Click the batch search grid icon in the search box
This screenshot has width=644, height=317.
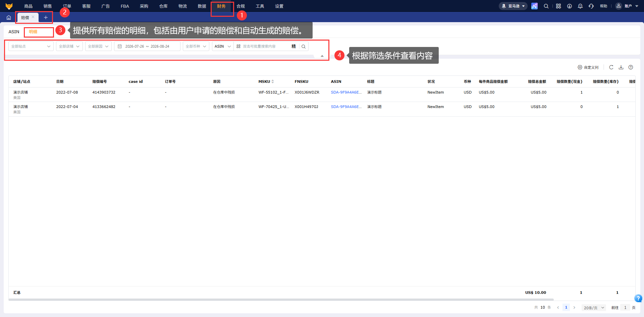[x=238, y=46]
